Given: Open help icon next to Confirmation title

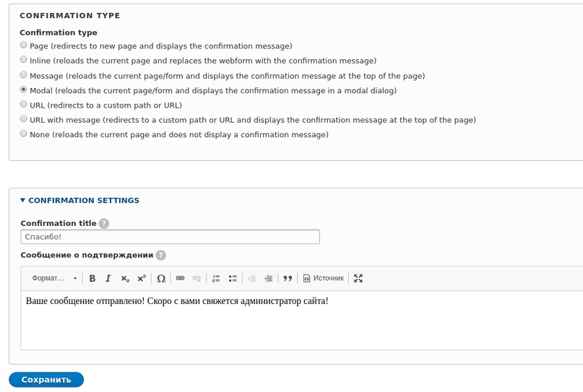Looking at the screenshot, I should 104,224.
